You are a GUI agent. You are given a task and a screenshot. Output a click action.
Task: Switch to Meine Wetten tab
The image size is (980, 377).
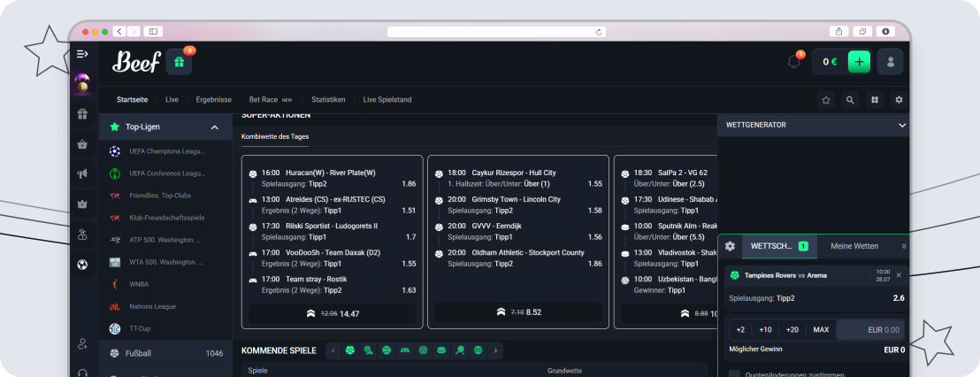tap(854, 246)
